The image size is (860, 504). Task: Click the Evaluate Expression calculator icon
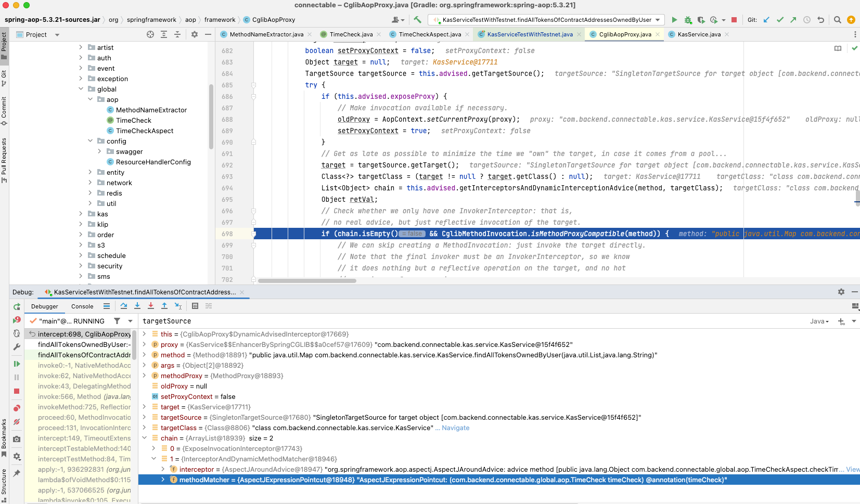click(195, 306)
